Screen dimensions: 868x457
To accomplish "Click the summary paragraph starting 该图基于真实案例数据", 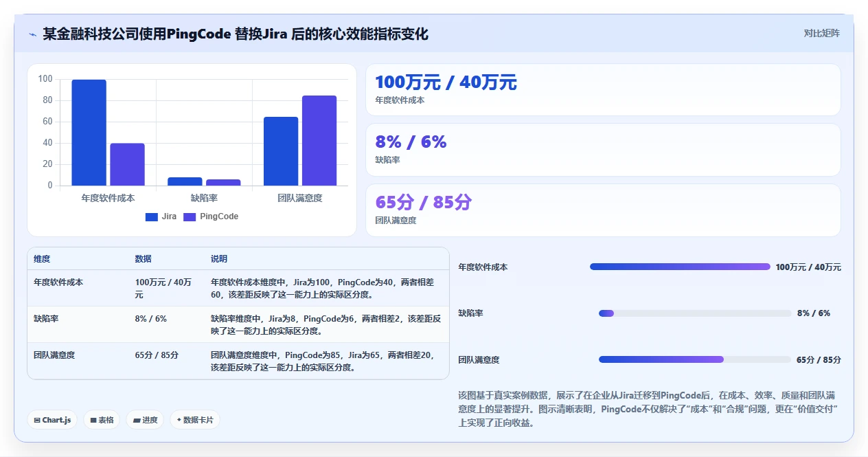I will click(x=649, y=410).
